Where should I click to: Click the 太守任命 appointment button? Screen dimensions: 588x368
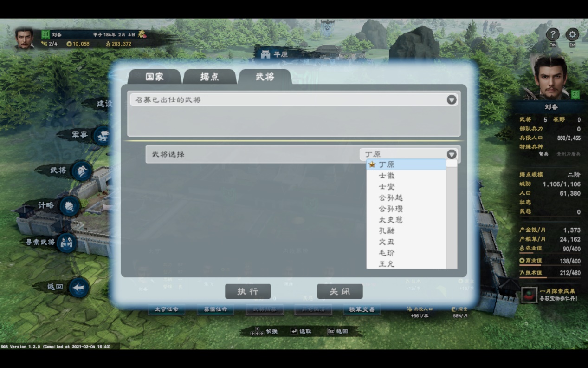[x=167, y=310]
